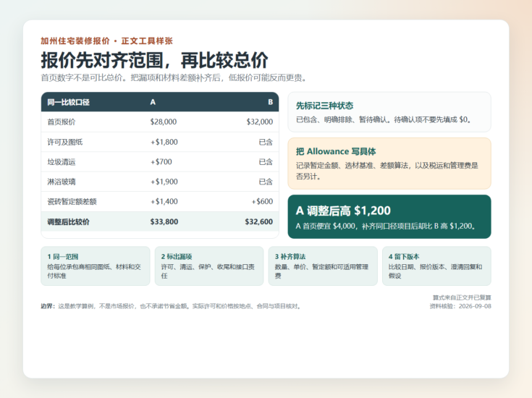The image size is (532, 398).
Task: Click 已含 in the 垃圾清运 row
Action: click(x=266, y=162)
